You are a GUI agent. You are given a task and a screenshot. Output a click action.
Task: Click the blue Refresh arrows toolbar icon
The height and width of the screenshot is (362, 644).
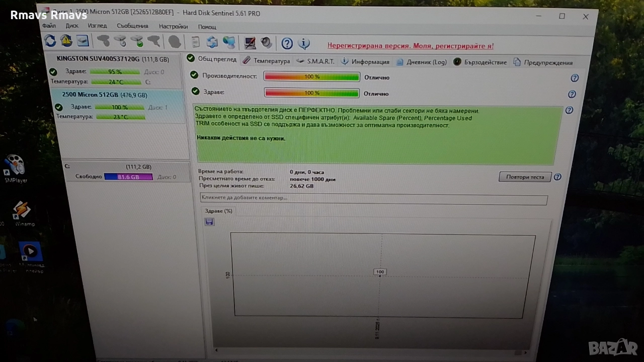tap(50, 41)
